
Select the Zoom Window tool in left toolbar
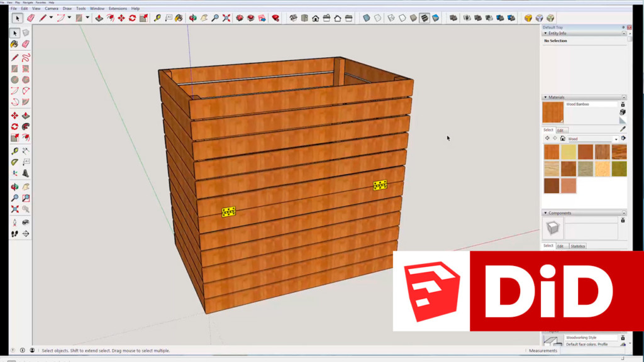coord(26,198)
